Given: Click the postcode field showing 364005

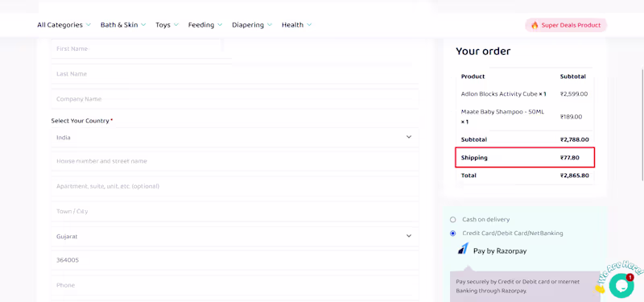Looking at the screenshot, I should pos(235,260).
